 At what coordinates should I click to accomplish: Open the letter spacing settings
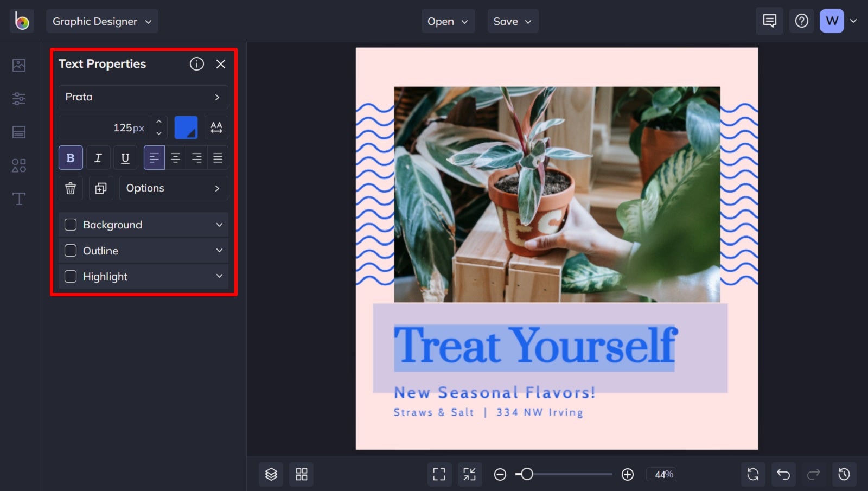216,127
